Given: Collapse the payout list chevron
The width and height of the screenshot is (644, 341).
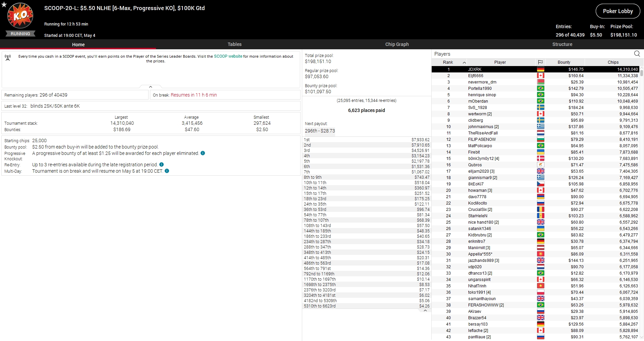Looking at the screenshot, I should tap(425, 310).
